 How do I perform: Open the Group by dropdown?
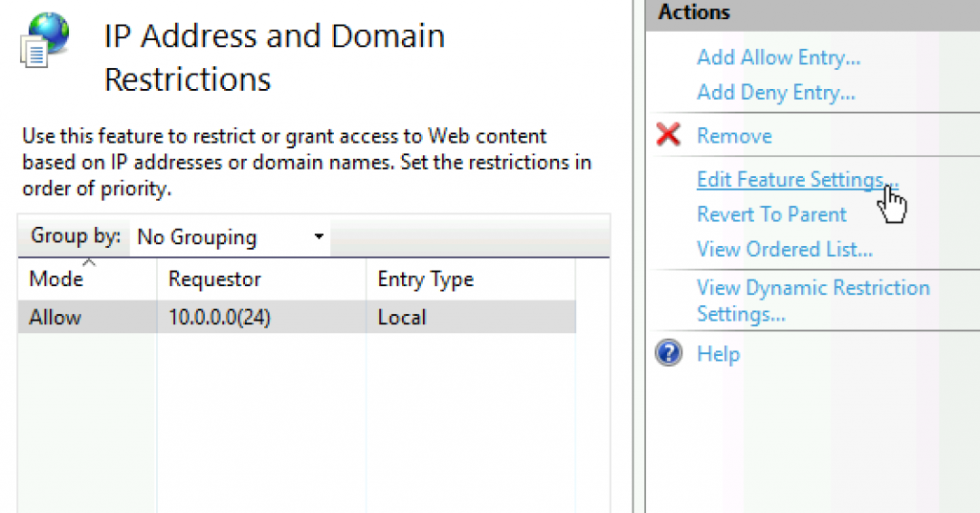point(230,237)
